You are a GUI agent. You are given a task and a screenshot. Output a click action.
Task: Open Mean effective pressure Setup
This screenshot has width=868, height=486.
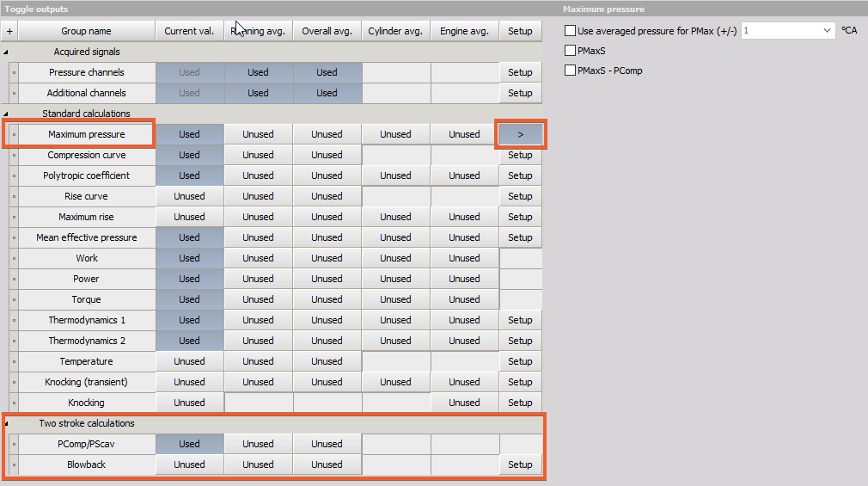point(520,237)
